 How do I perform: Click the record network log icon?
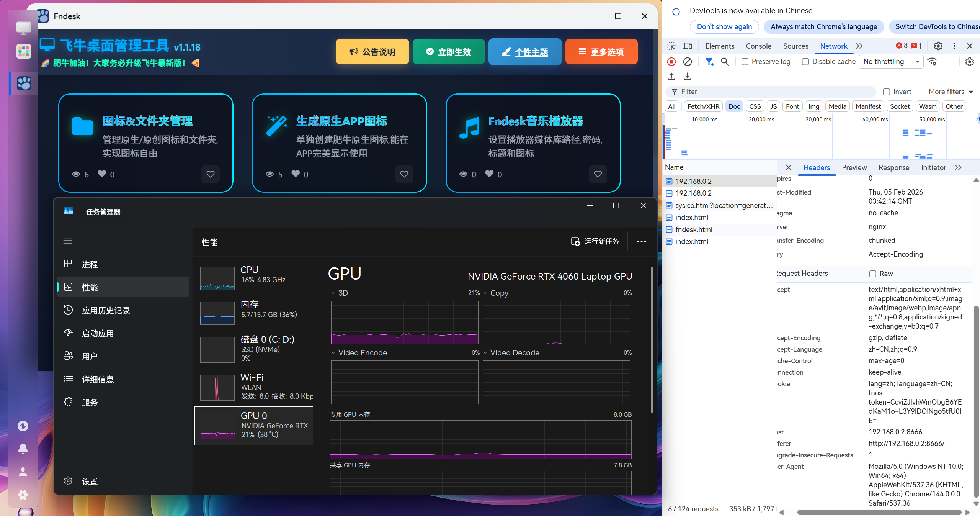tap(671, 62)
